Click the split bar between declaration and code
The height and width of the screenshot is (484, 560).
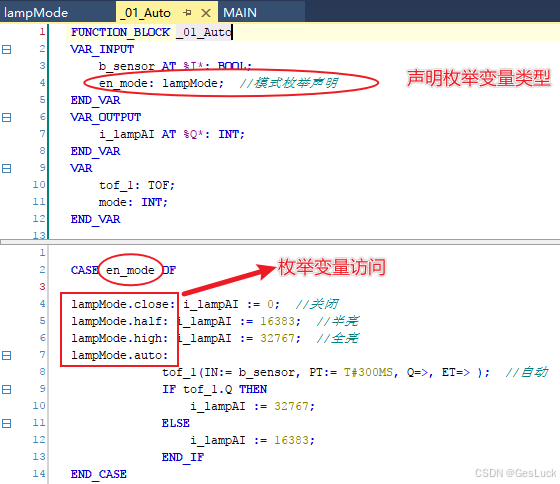pyautogui.click(x=280, y=242)
